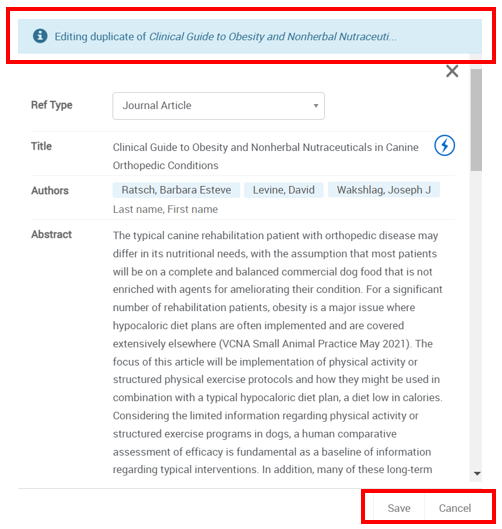Click the lightning bolt lookup icon beside Title
502x529 pixels.
[x=444, y=145]
